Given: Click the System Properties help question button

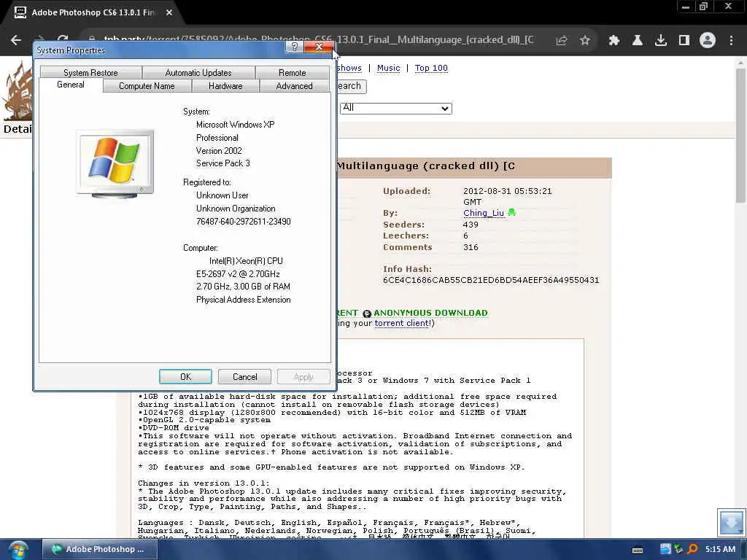Looking at the screenshot, I should pos(295,47).
